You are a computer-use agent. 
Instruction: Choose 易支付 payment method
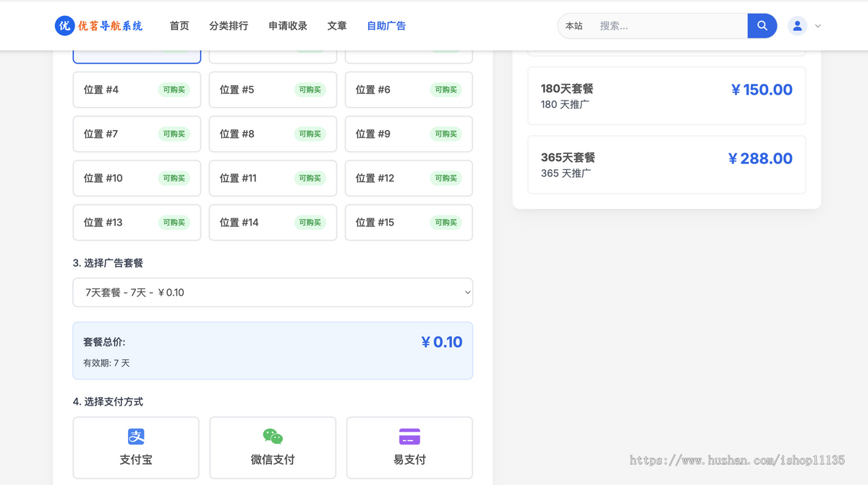click(409, 447)
